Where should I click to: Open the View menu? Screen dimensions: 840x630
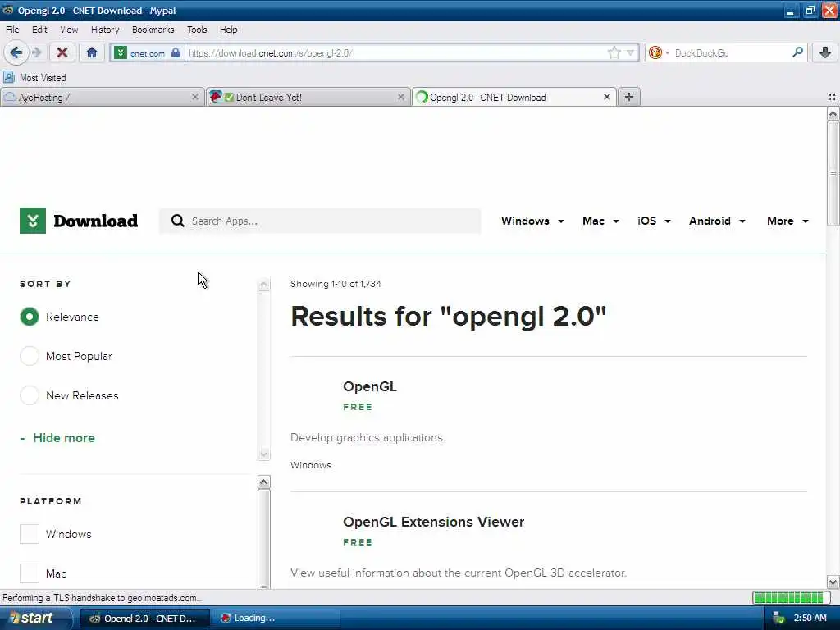pos(69,30)
